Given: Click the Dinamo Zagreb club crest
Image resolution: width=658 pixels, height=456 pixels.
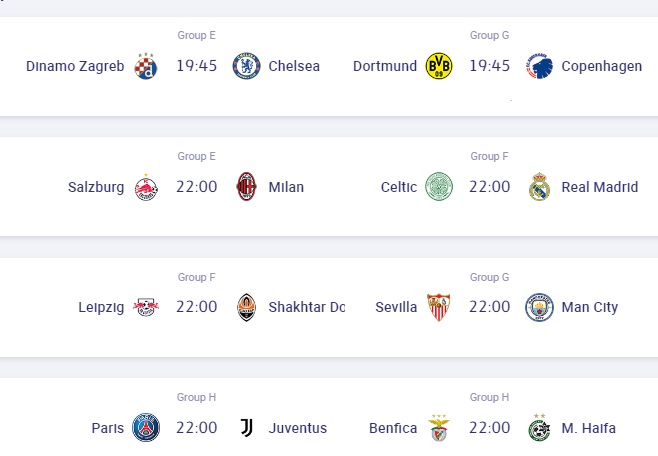Looking at the screenshot, I should click(146, 66).
